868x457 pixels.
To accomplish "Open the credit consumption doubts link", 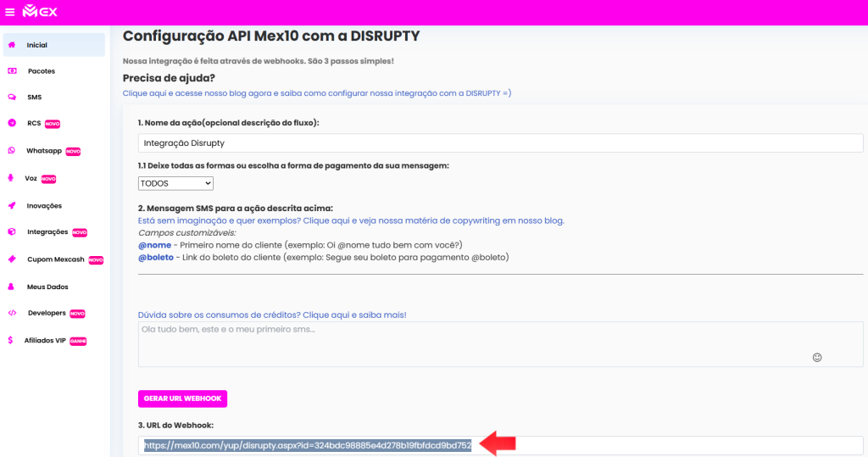I will pos(272,315).
